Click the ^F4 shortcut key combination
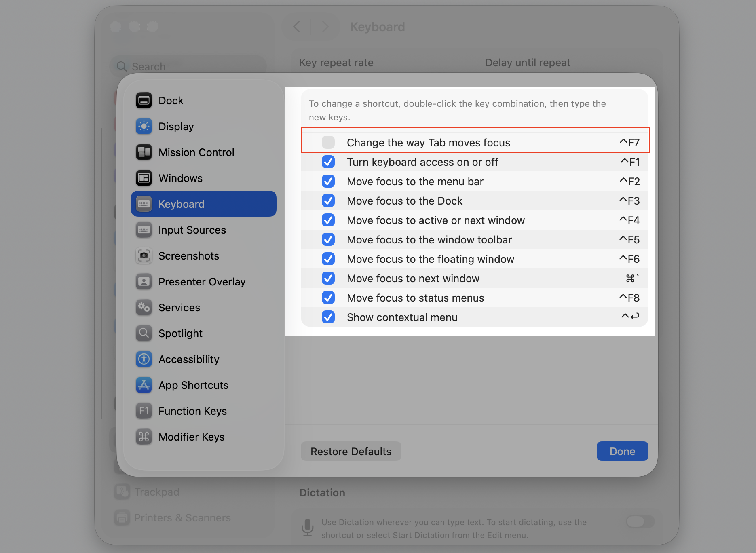The width and height of the screenshot is (756, 553). coord(629,220)
